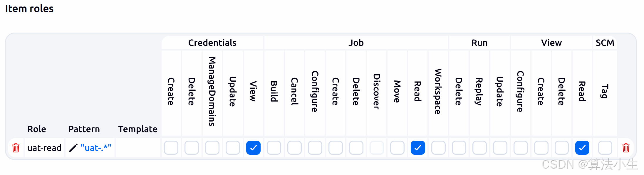Click the Job group header

[x=356, y=43]
